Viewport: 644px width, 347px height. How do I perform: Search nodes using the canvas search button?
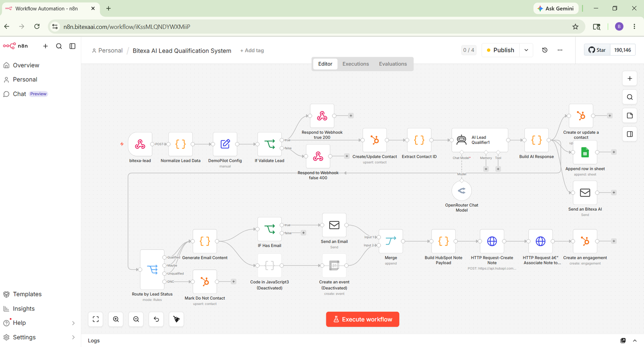coord(630,97)
